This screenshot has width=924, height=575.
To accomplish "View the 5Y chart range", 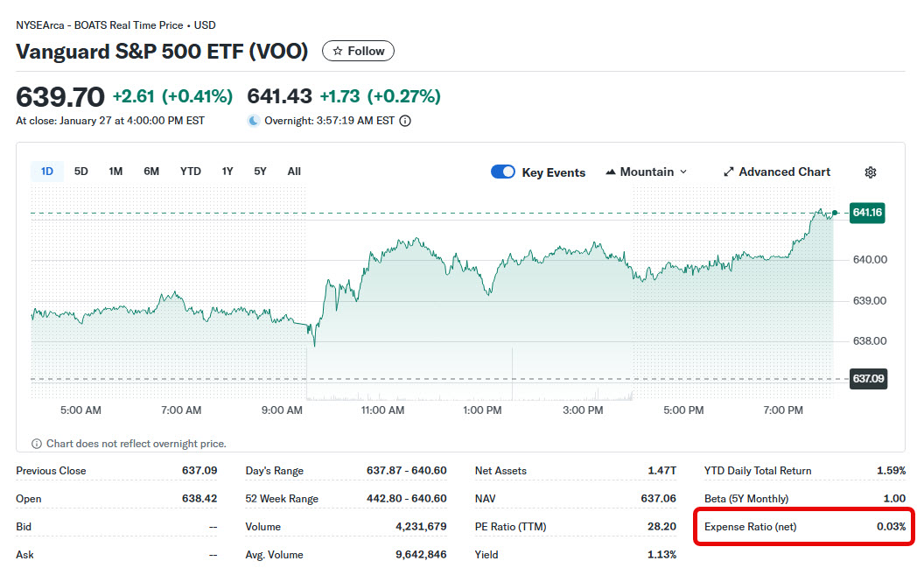I will [x=260, y=172].
